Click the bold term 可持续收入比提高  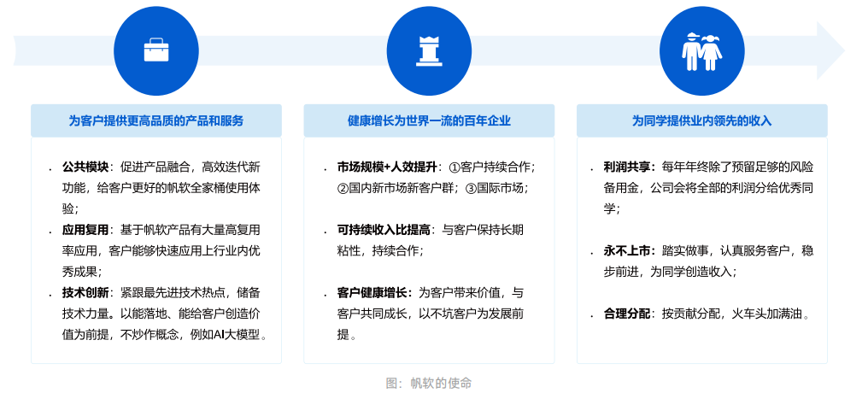(384, 231)
